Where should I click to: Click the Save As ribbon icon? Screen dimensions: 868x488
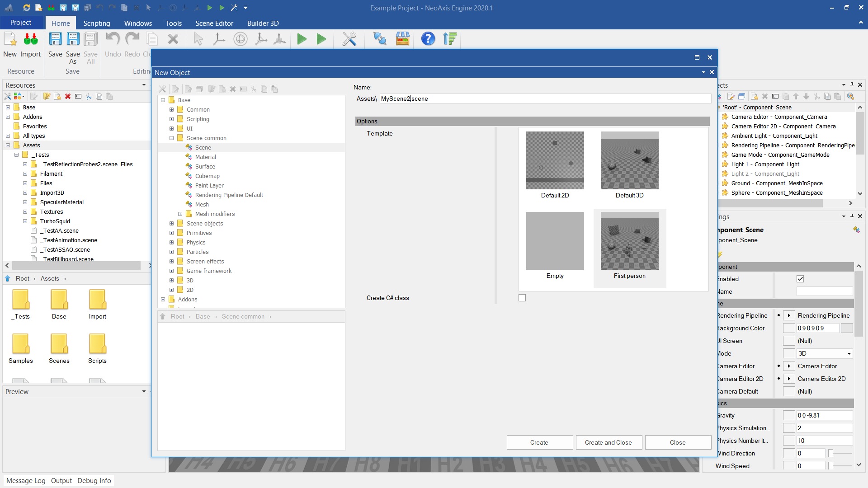point(73,40)
